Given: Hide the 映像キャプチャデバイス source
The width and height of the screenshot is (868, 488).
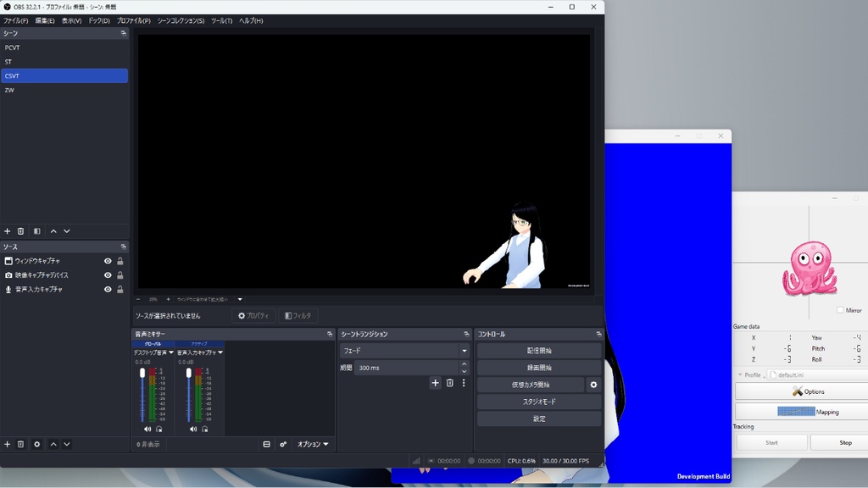Looking at the screenshot, I should point(108,275).
